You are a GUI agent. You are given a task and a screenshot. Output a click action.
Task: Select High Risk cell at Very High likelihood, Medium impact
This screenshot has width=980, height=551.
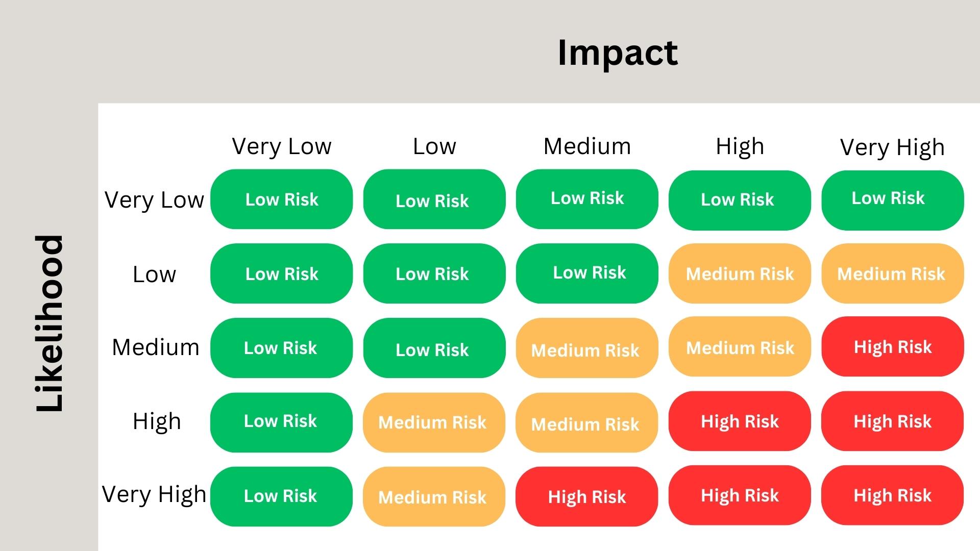586,496
